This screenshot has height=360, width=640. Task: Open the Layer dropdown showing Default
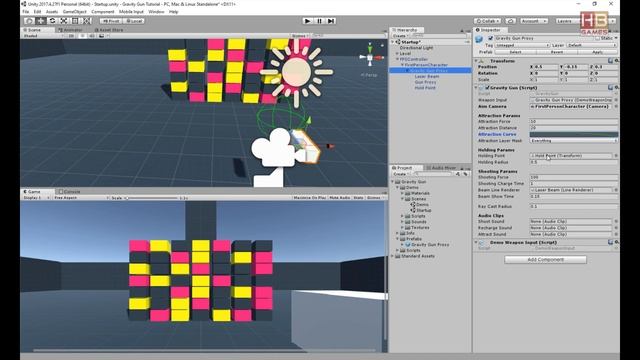point(591,45)
